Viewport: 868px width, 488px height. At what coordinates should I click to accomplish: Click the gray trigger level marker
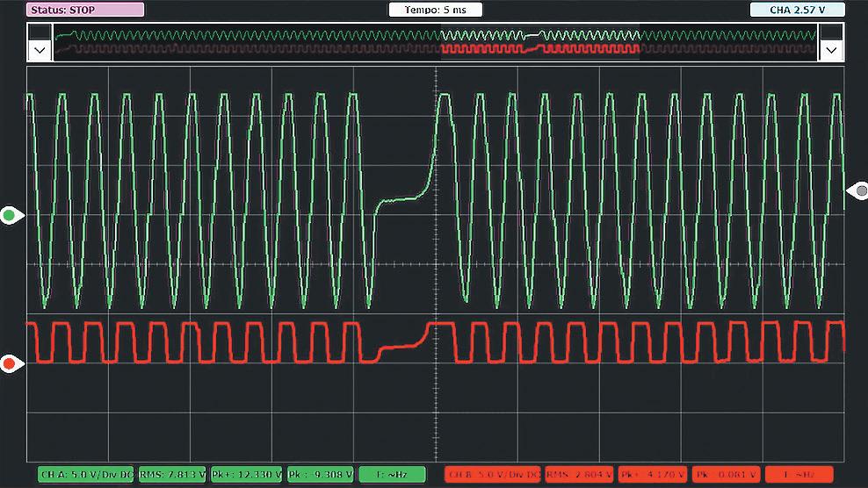pyautogui.click(x=858, y=190)
